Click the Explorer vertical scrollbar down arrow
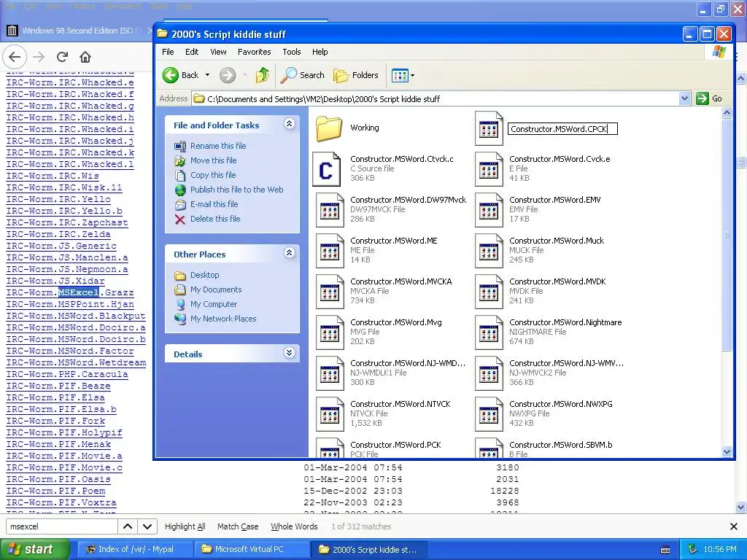This screenshot has height=560, width=747. point(727,451)
